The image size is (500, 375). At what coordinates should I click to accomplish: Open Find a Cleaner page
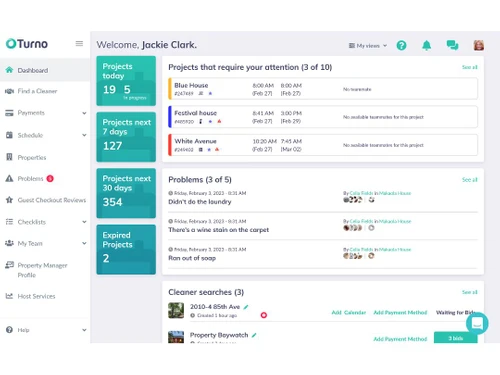click(x=37, y=91)
